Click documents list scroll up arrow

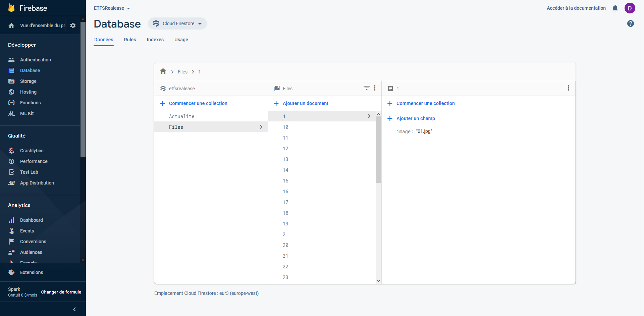(x=379, y=114)
